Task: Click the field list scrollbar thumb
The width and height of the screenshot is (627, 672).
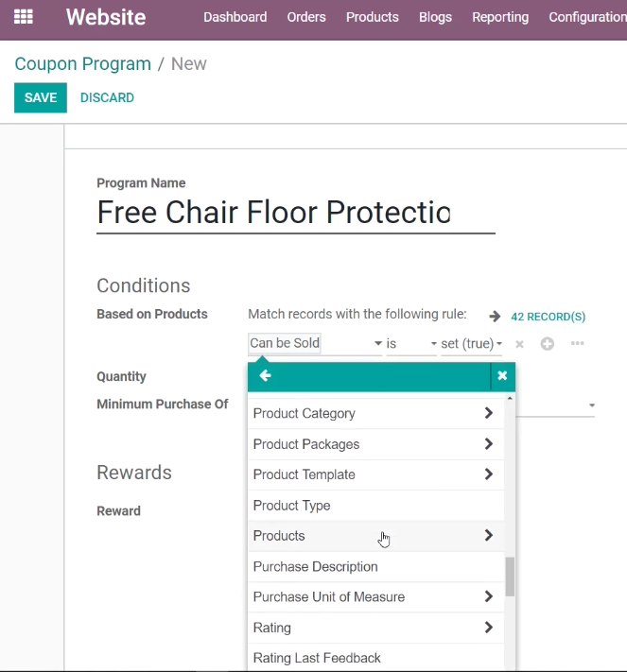Action: [x=510, y=577]
